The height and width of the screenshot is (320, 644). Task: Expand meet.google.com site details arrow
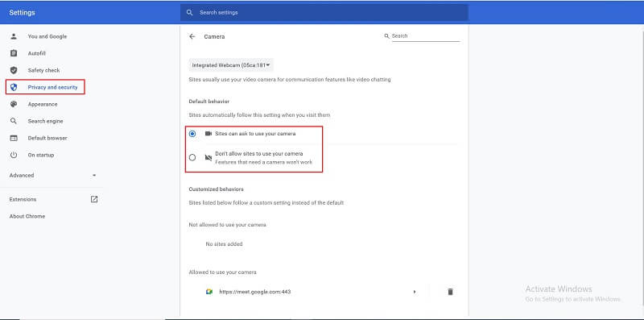pos(415,292)
